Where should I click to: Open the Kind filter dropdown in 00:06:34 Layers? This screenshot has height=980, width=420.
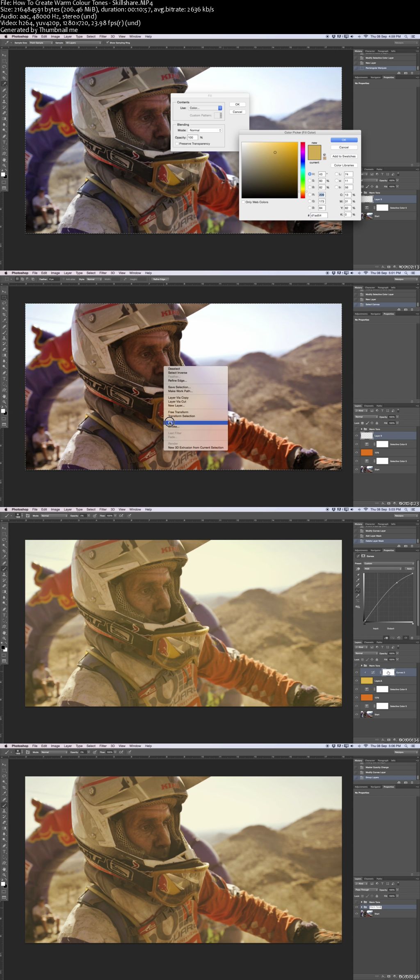(361, 647)
